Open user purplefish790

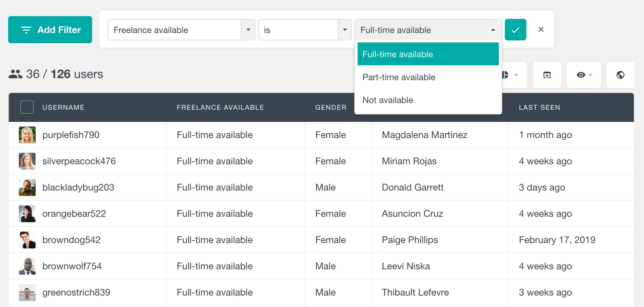pos(71,135)
